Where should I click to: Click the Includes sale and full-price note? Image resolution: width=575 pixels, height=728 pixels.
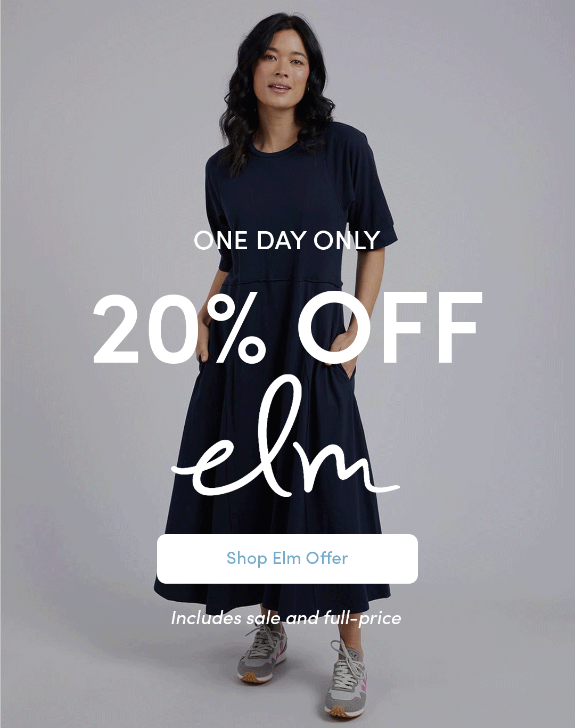286,618
